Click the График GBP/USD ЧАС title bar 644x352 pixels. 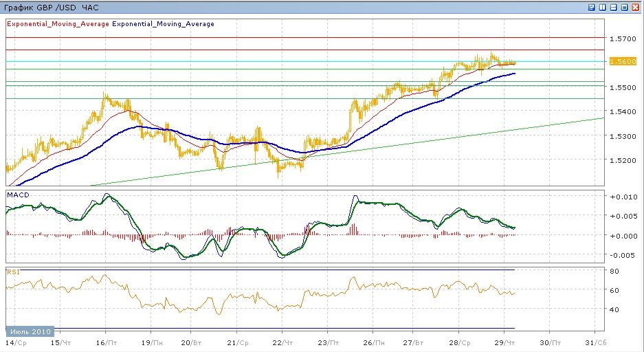(x=52, y=7)
